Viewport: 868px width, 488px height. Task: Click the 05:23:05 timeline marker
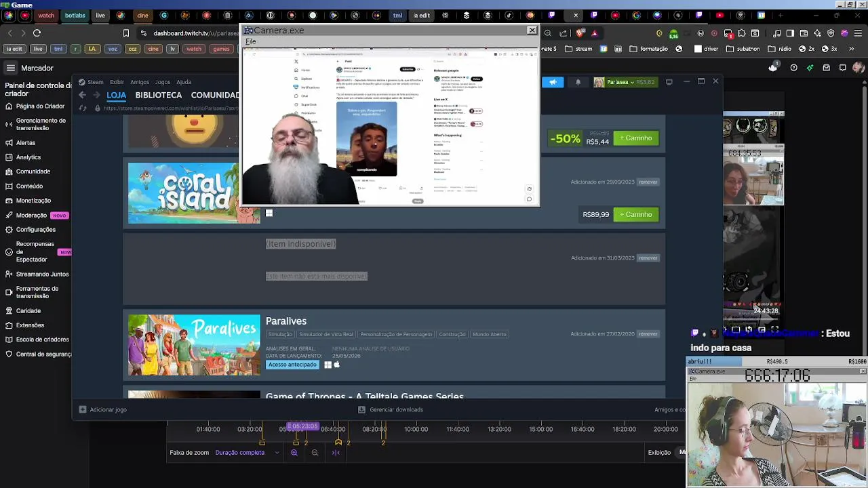click(x=302, y=426)
